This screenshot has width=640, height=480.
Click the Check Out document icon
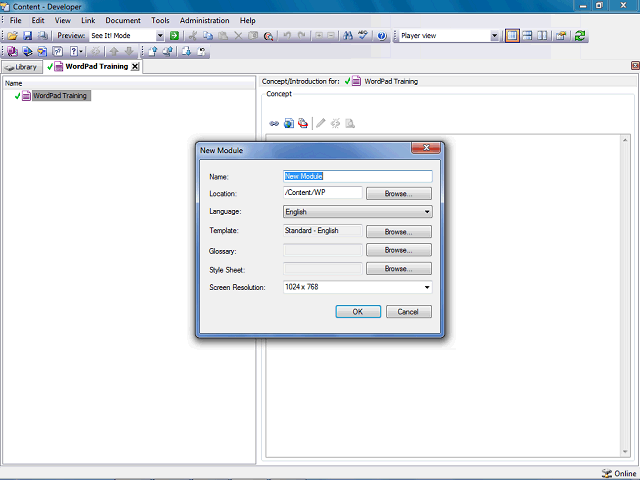pyautogui.click(x=186, y=51)
